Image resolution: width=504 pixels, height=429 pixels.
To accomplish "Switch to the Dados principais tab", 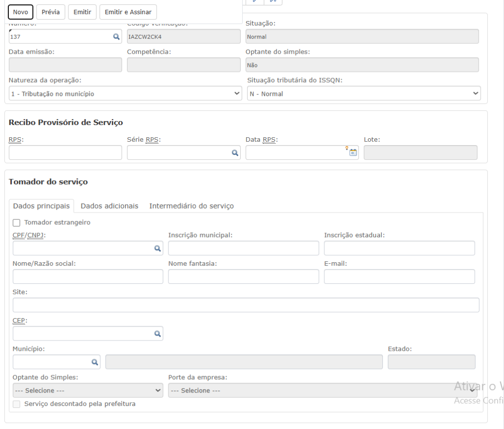I will [41, 206].
